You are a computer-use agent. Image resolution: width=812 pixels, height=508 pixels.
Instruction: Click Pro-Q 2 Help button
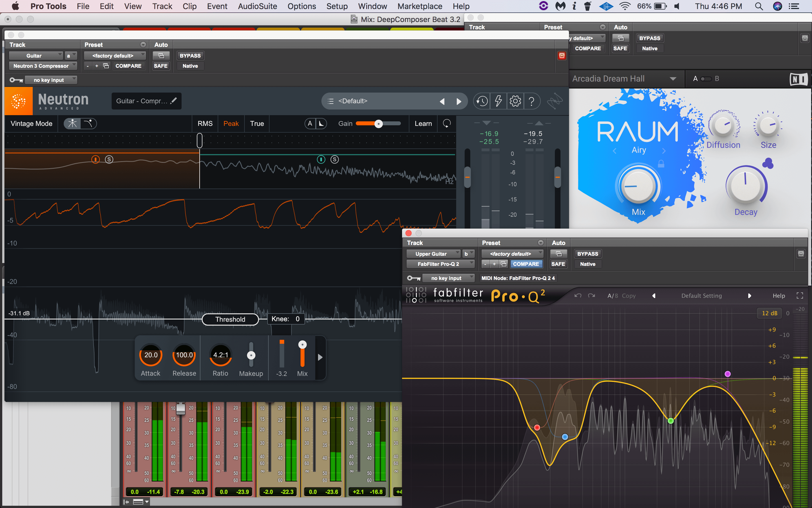tap(779, 296)
